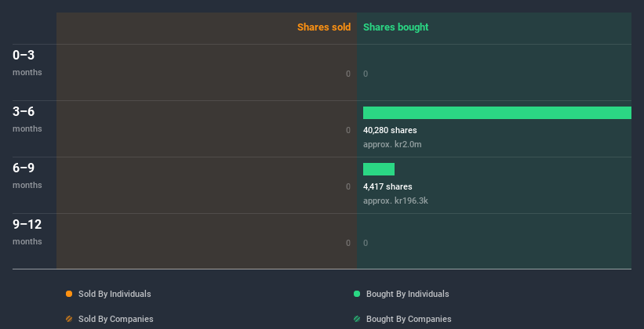Click the green Bought By Individuals dot

pos(357,294)
